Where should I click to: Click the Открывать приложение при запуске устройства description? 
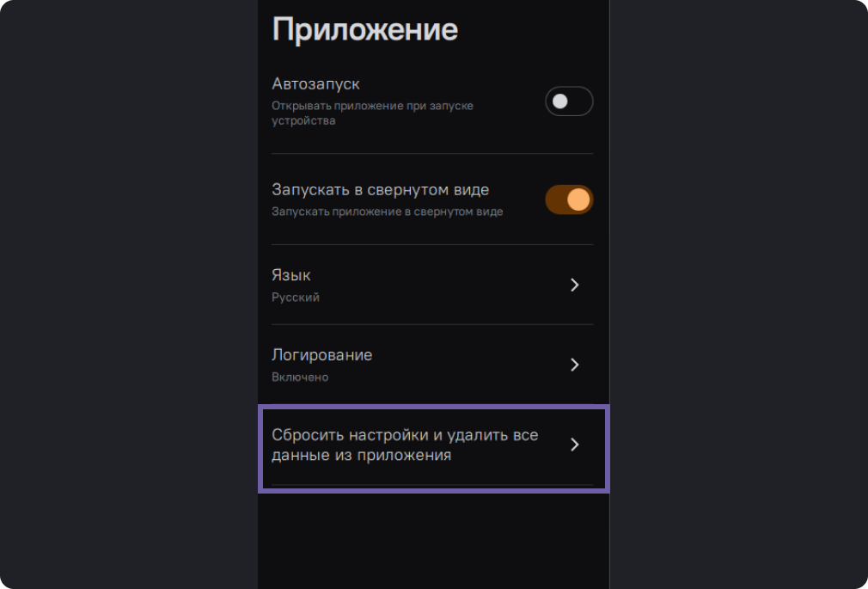click(x=372, y=113)
